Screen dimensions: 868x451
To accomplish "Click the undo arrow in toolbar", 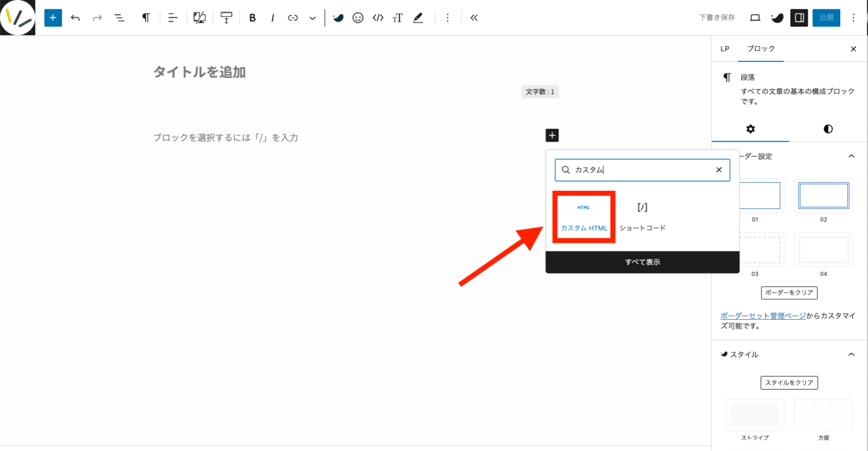I will click(x=75, y=17).
